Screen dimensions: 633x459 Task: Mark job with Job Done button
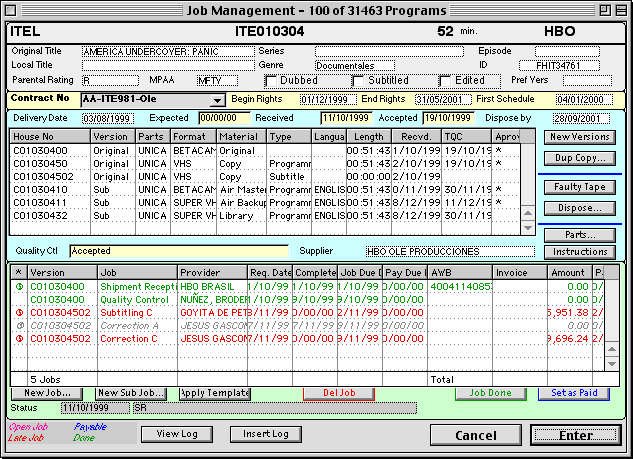pos(490,393)
